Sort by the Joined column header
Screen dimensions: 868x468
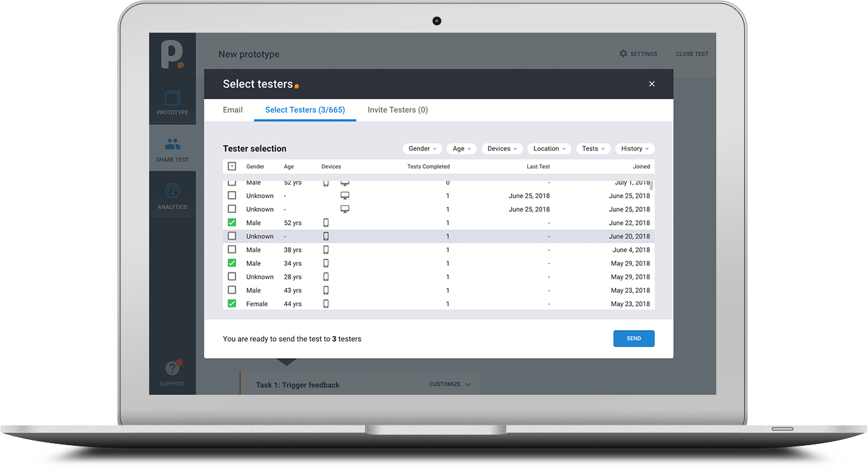pos(642,167)
